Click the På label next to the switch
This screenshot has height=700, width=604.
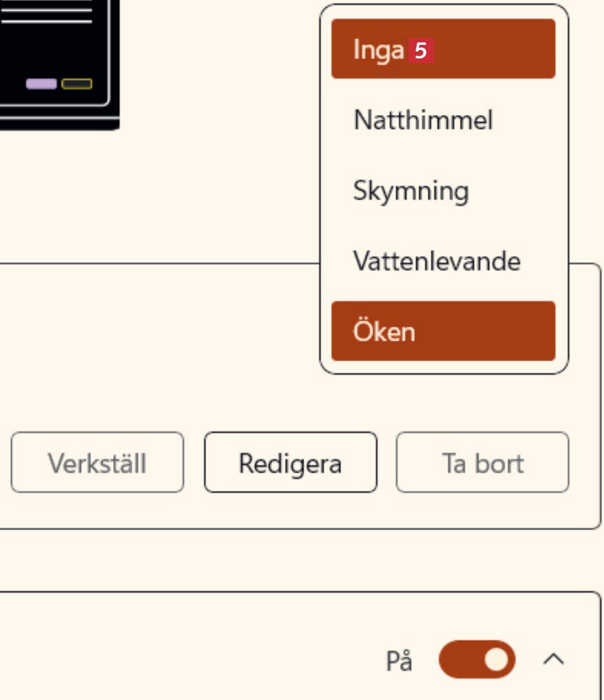399,661
